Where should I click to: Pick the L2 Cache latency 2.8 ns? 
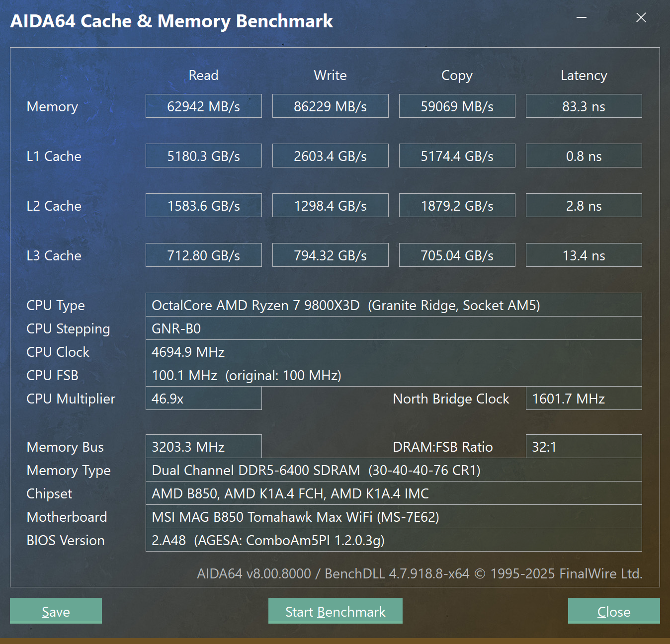[584, 205]
